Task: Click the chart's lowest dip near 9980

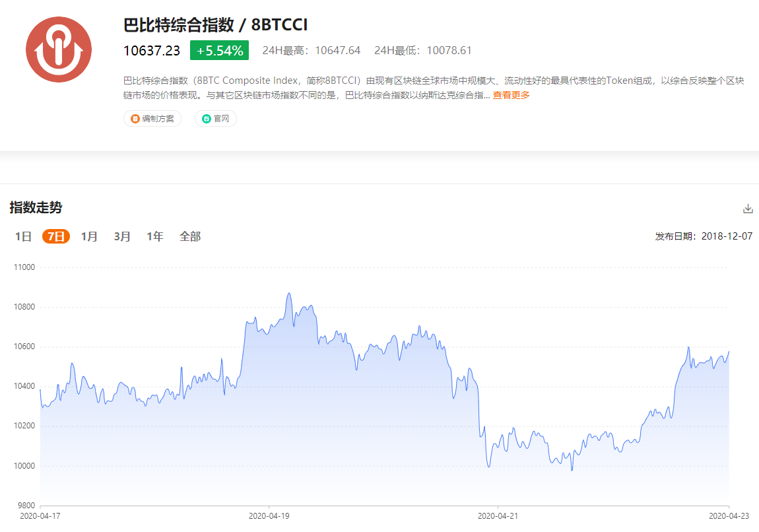Action: point(572,469)
